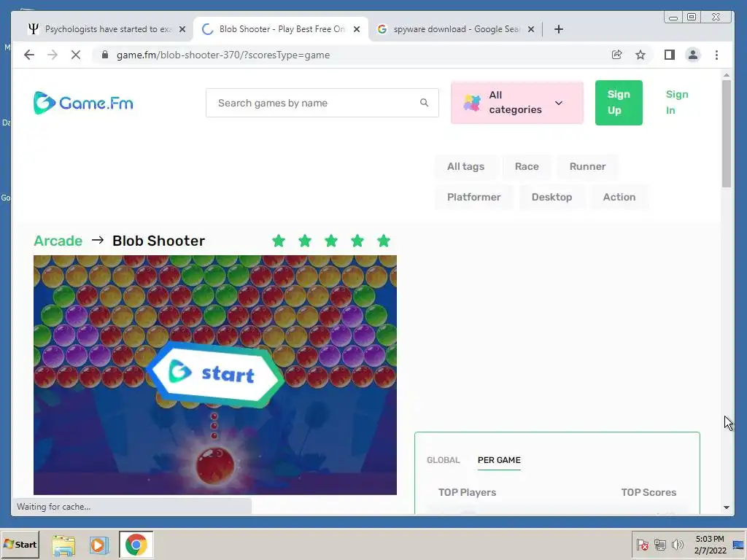
Task: Close the Blob Shooter tab
Action: pos(356,29)
